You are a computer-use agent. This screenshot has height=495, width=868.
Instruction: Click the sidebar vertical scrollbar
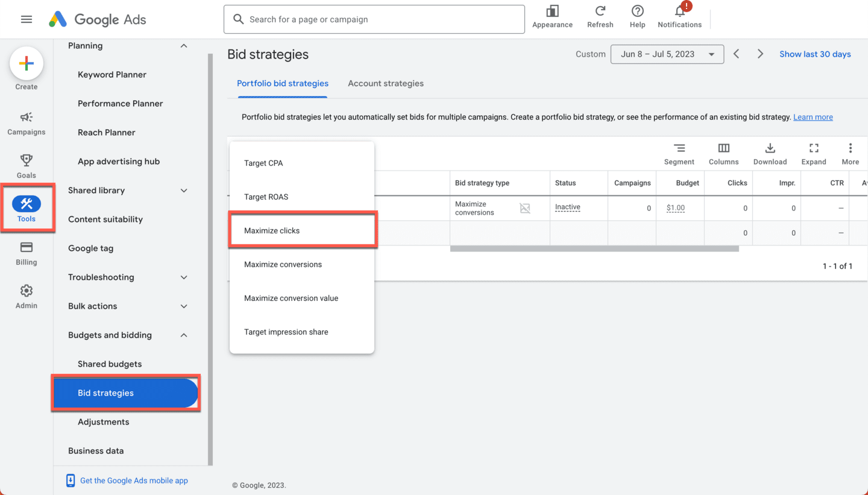(210, 259)
